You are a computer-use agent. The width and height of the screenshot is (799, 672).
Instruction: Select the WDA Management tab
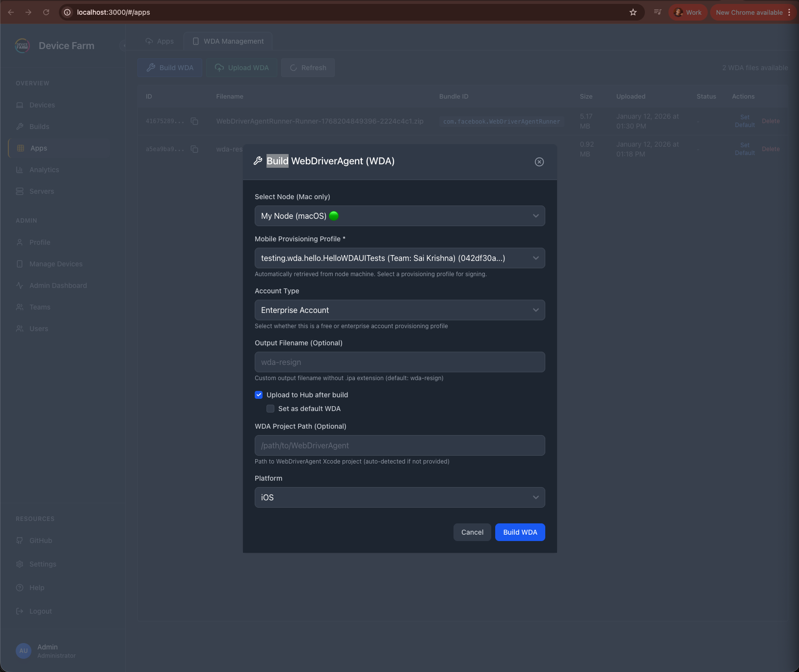click(x=228, y=41)
